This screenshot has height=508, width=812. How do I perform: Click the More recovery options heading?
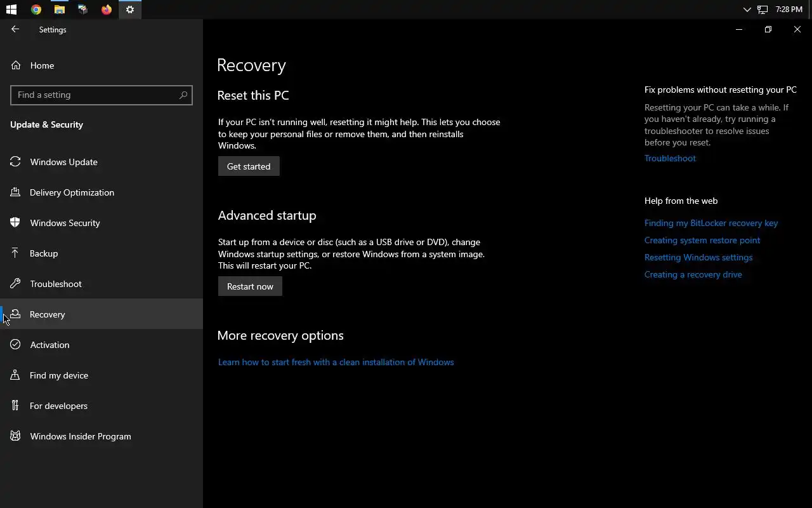[x=280, y=335]
